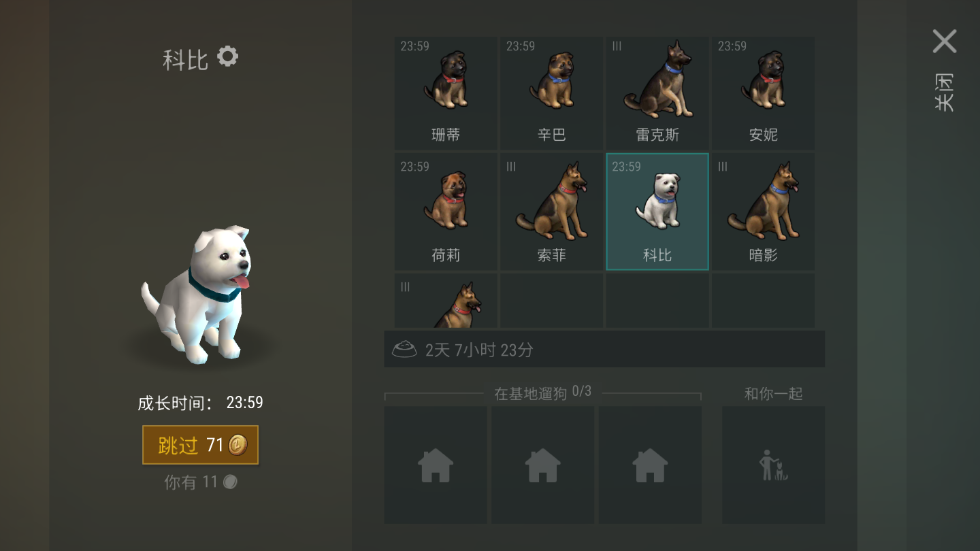The height and width of the screenshot is (551, 980).
Task: Choose the adult dog 雷克斯
Action: pos(657,93)
